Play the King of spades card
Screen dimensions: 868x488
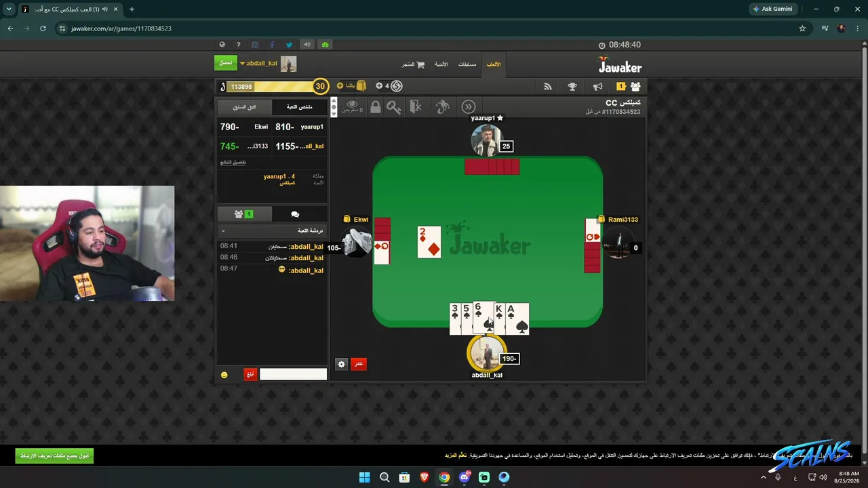pos(500,319)
